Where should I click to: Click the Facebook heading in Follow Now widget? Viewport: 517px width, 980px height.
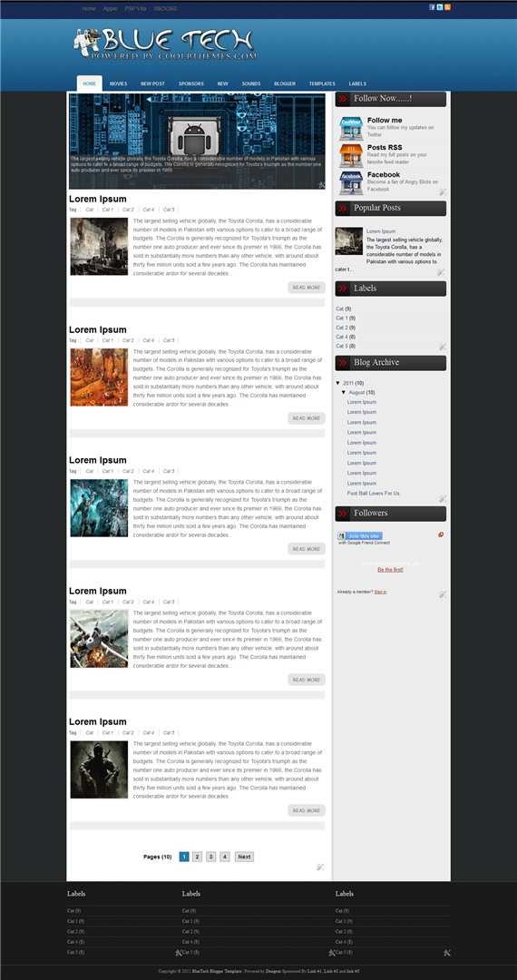pos(384,175)
